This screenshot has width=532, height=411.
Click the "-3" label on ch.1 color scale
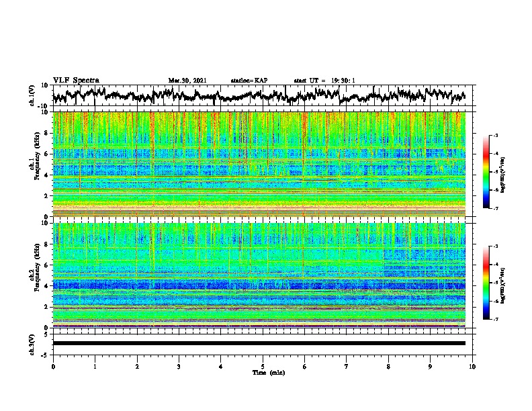(x=496, y=135)
